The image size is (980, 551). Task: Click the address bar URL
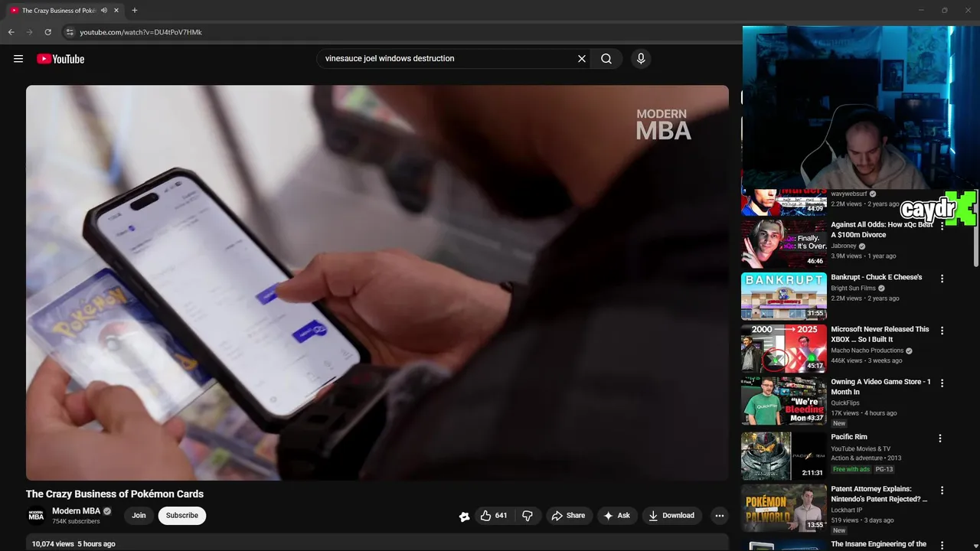[x=141, y=32]
